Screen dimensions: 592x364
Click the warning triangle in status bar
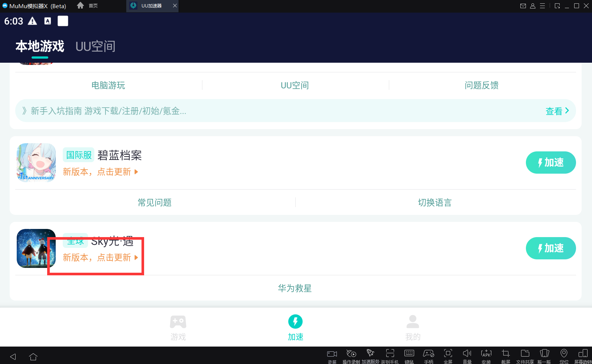point(32,21)
